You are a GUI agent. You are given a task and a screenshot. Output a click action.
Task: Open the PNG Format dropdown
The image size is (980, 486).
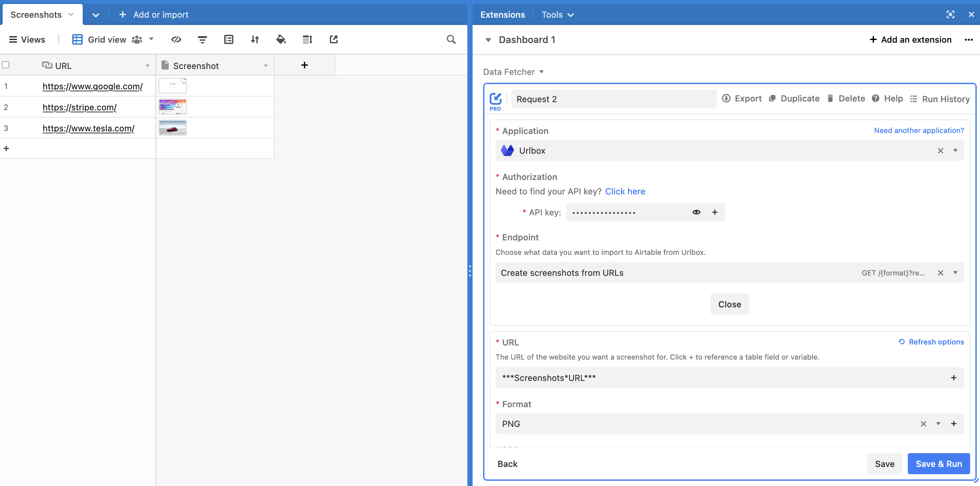coord(938,424)
